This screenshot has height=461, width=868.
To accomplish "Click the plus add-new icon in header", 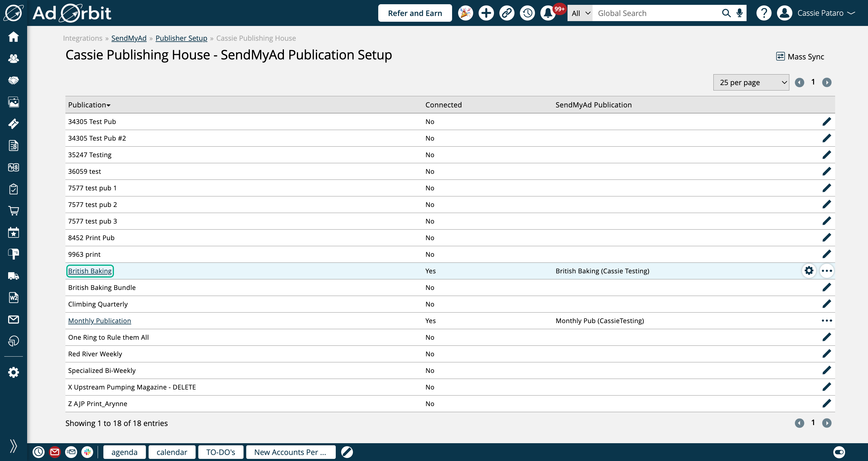I will pyautogui.click(x=486, y=13).
